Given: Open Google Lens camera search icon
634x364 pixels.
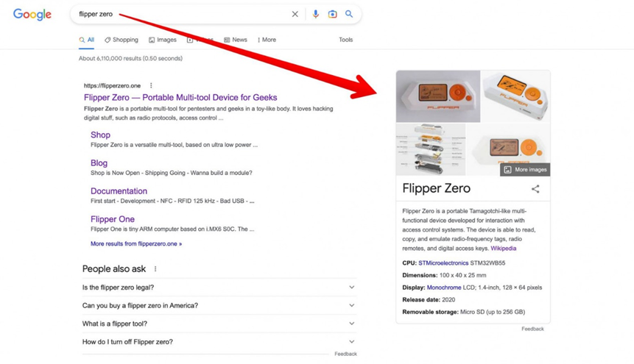Looking at the screenshot, I should [x=332, y=14].
